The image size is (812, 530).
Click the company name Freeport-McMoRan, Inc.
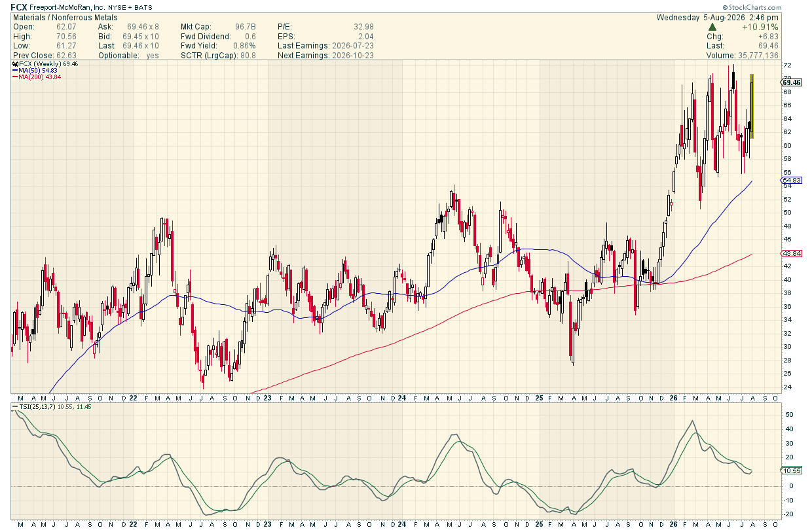[x=67, y=8]
